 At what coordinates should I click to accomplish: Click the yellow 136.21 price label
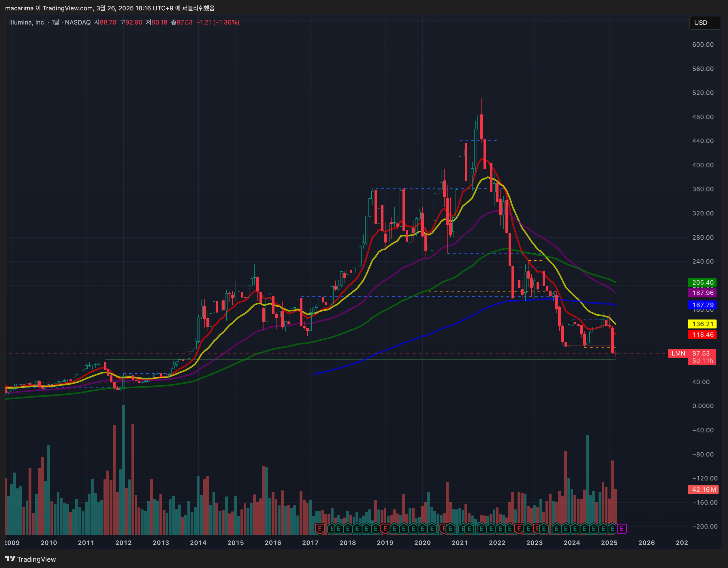[702, 324]
